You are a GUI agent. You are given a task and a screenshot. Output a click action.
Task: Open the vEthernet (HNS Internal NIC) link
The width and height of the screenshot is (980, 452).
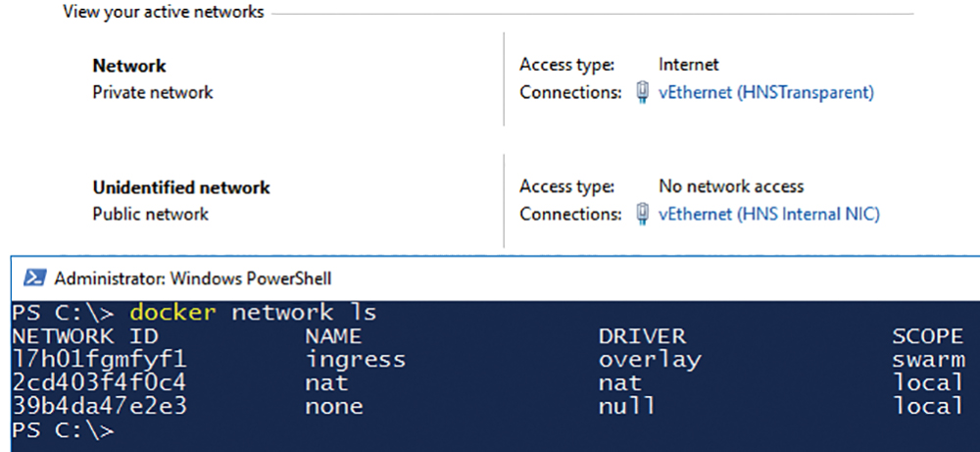tap(769, 215)
